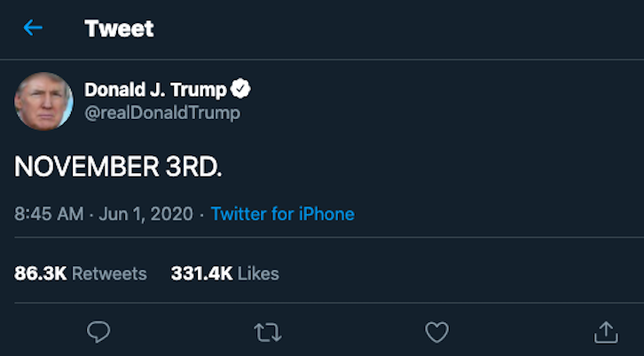Click the verified checkmark badge
This screenshot has width=644, height=356.
pyautogui.click(x=240, y=89)
